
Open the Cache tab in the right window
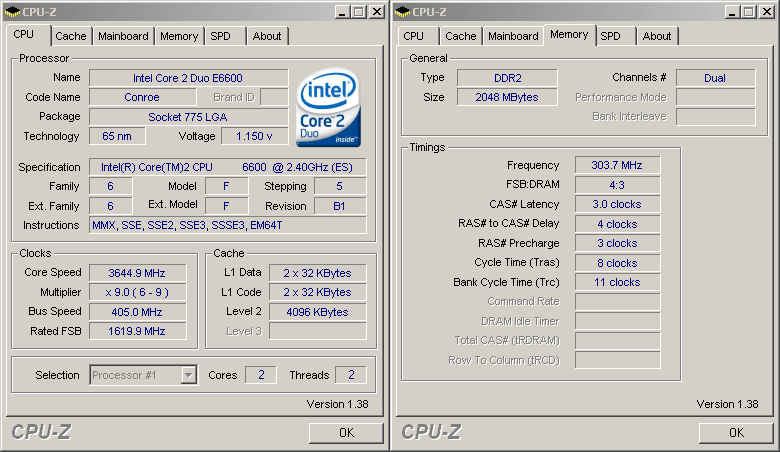click(x=461, y=36)
